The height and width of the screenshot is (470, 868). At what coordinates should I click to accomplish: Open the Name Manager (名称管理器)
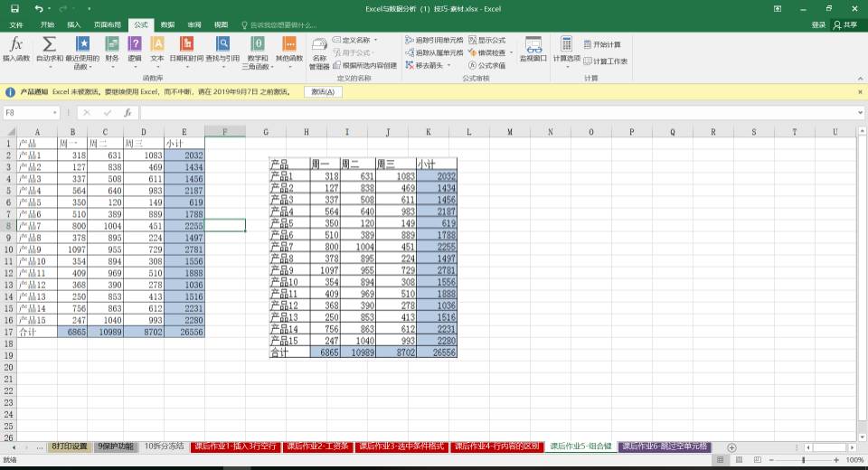[x=319, y=53]
